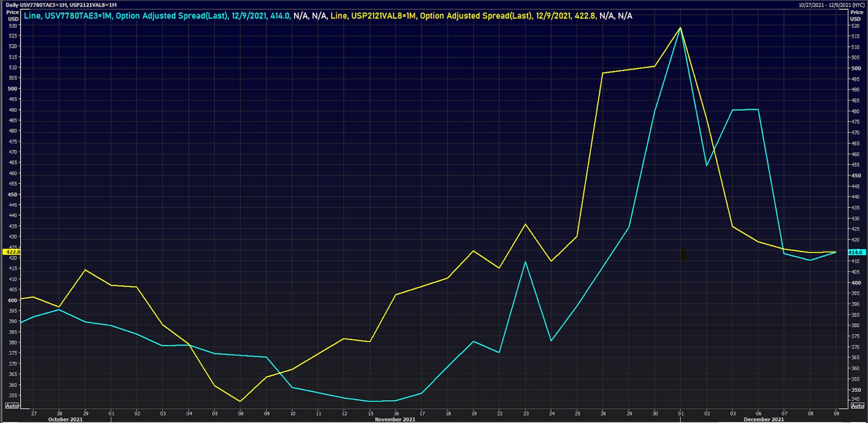The image size is (868, 423).
Task: Click the yellow 422.8 last-value tag
Action: pyautogui.click(x=12, y=252)
